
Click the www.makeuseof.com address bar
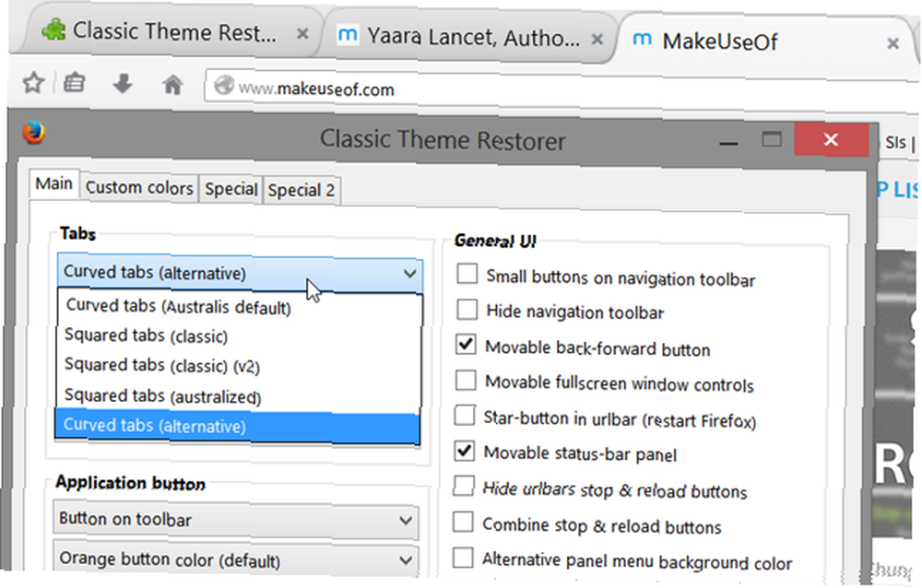point(559,89)
